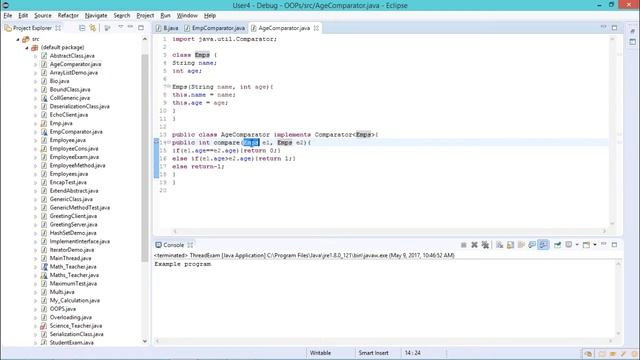Viewport: 640px width, 360px height.
Task: Minimize the editor area
Action: 603,27
